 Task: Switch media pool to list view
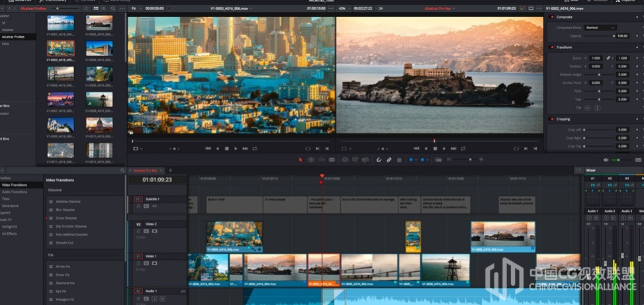[x=104, y=8]
